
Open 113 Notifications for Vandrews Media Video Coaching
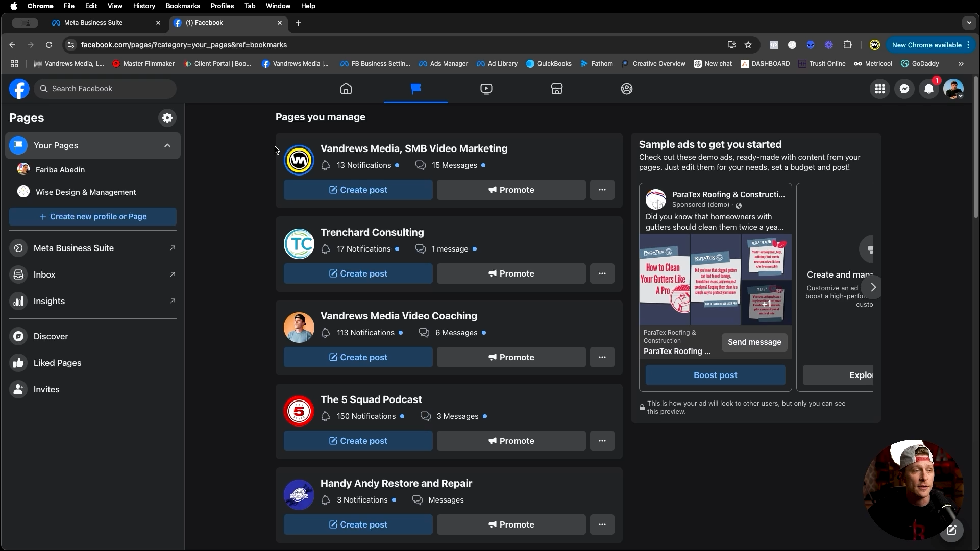[x=365, y=333]
